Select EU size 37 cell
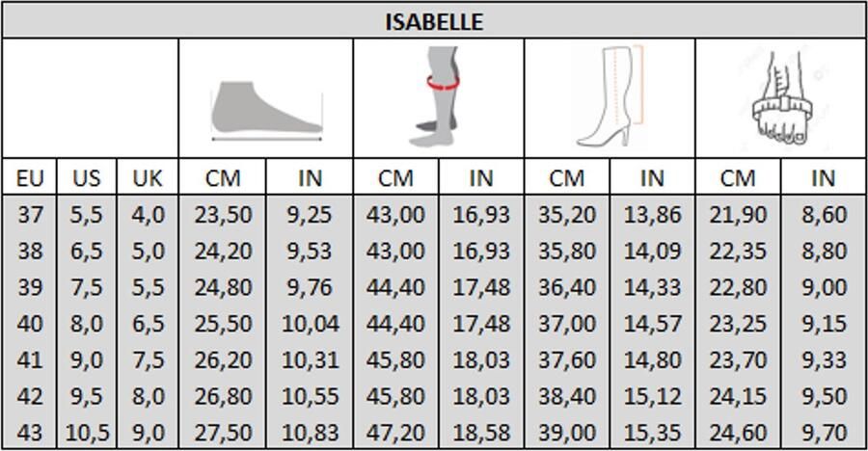The image size is (868, 451). pos(30,215)
